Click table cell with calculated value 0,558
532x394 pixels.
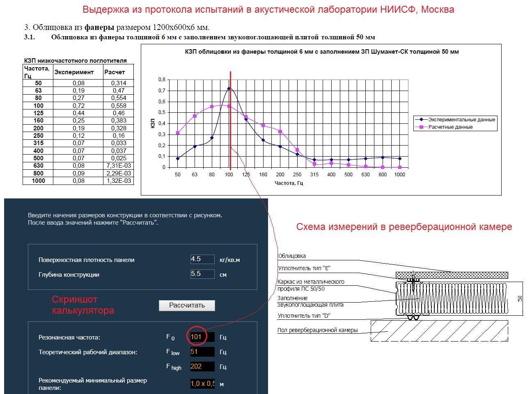(x=118, y=105)
